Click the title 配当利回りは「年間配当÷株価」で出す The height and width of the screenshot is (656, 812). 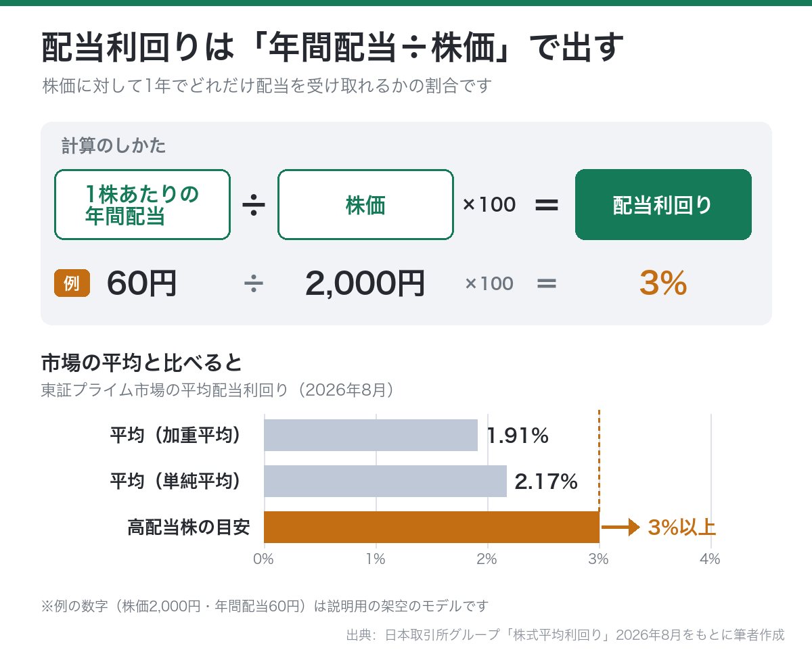coord(332,48)
